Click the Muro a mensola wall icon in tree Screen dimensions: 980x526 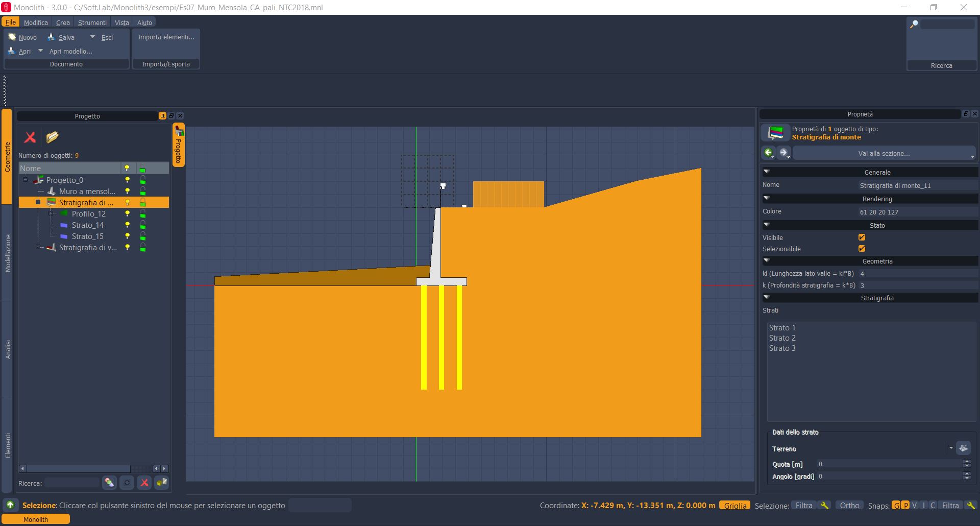click(x=51, y=191)
